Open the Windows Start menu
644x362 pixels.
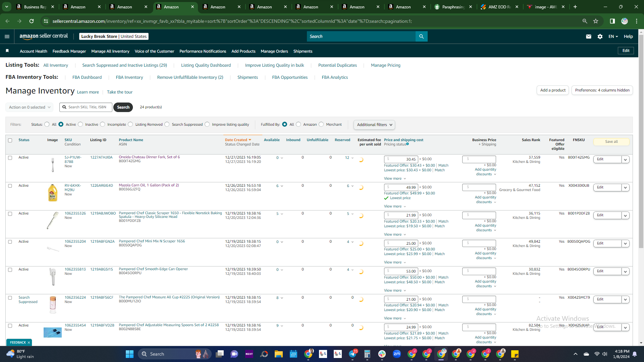[x=129, y=354]
